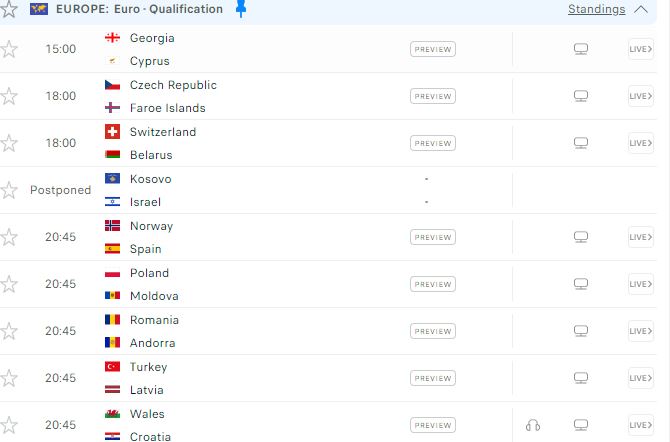This screenshot has height=442, width=670.
Task: Toggle favorite star for Kosovo vs Israel
Action: click(x=9, y=190)
